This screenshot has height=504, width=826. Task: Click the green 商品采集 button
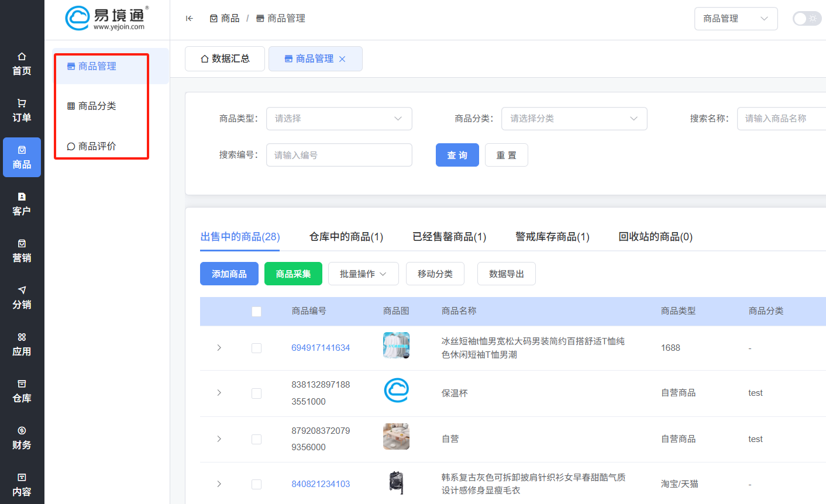tap(293, 274)
